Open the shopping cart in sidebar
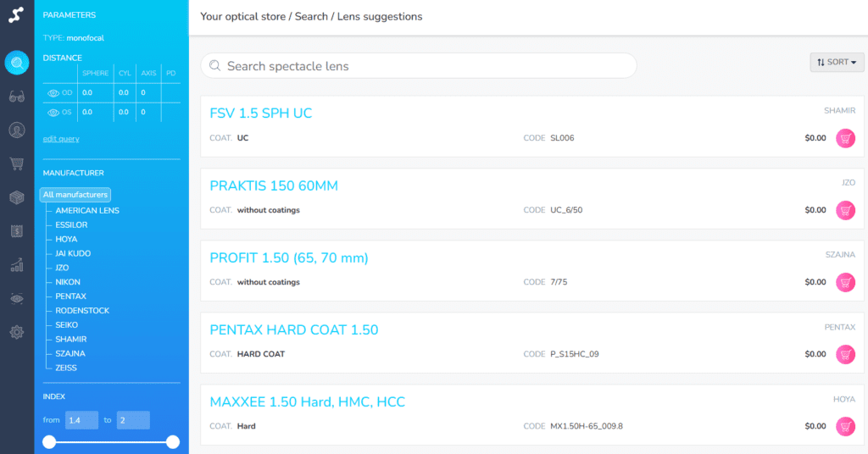 (17, 163)
